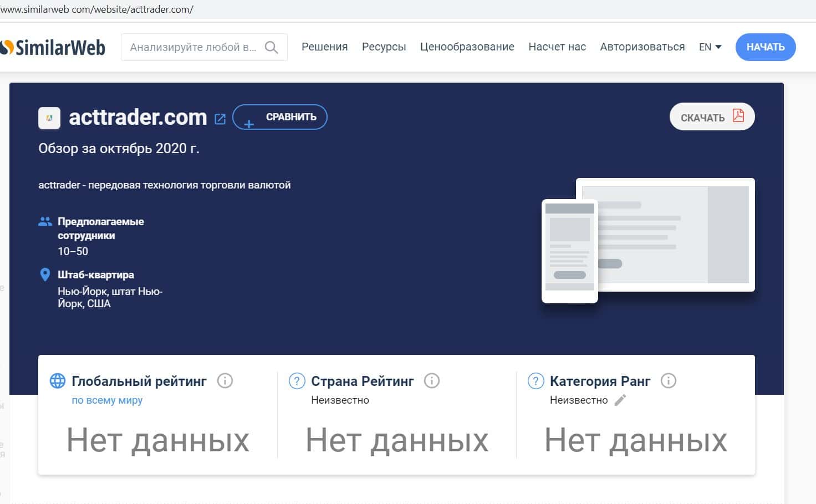Click the employees people icon

point(45,222)
